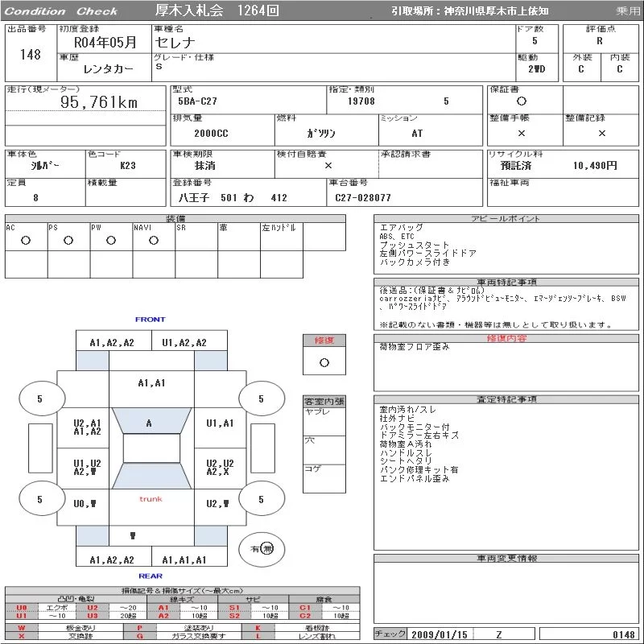
Task: Select the displacement value 2000CC
Action: pos(211,133)
